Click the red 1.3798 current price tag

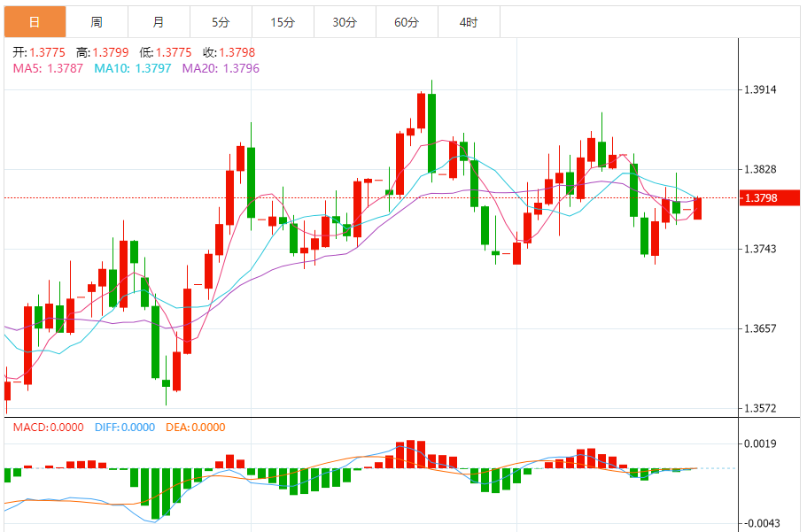pyautogui.click(x=770, y=197)
